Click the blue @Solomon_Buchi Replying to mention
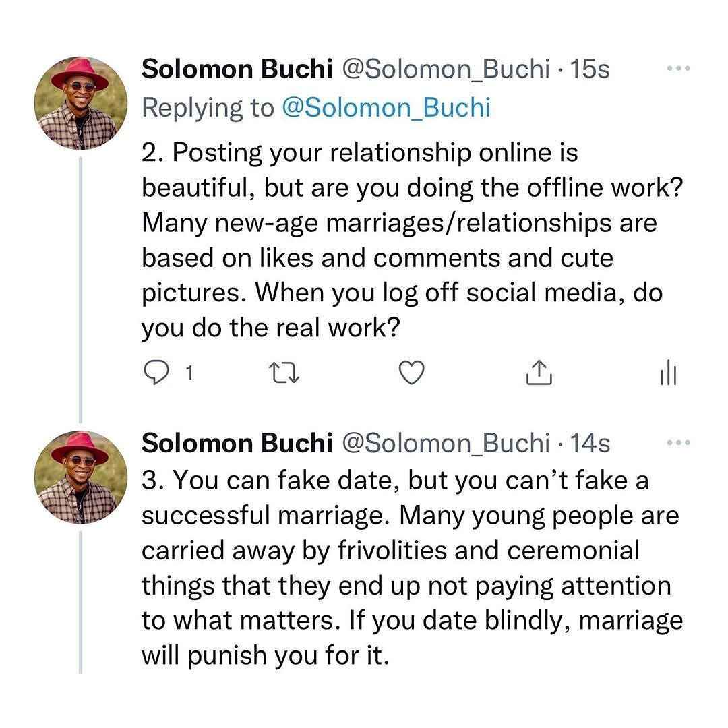Screen dimensions: 728x728 [386, 108]
